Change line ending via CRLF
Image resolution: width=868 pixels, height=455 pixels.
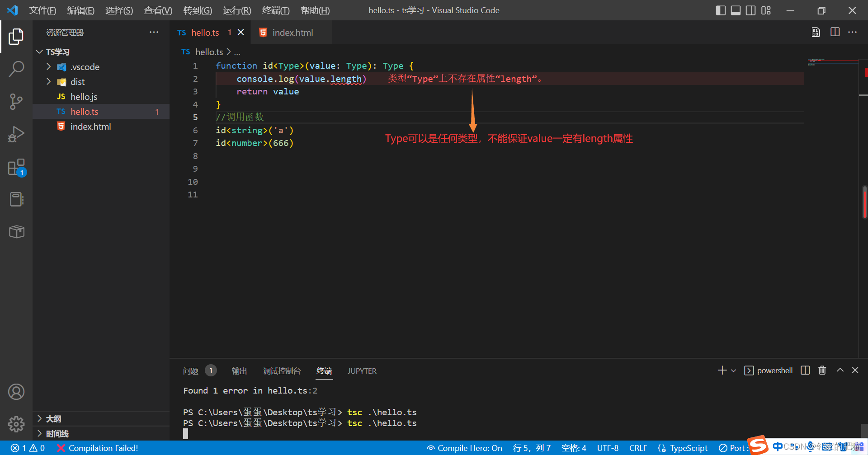(638, 448)
